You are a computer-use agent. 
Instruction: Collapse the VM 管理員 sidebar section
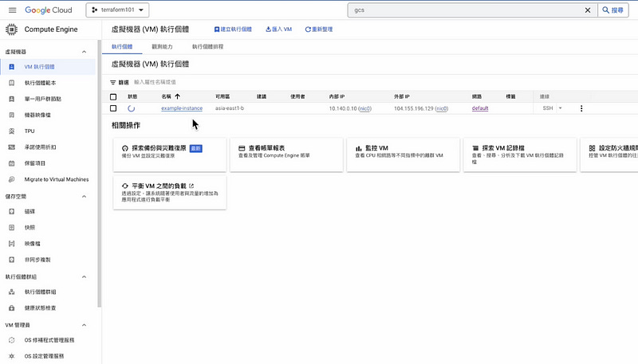(84, 325)
